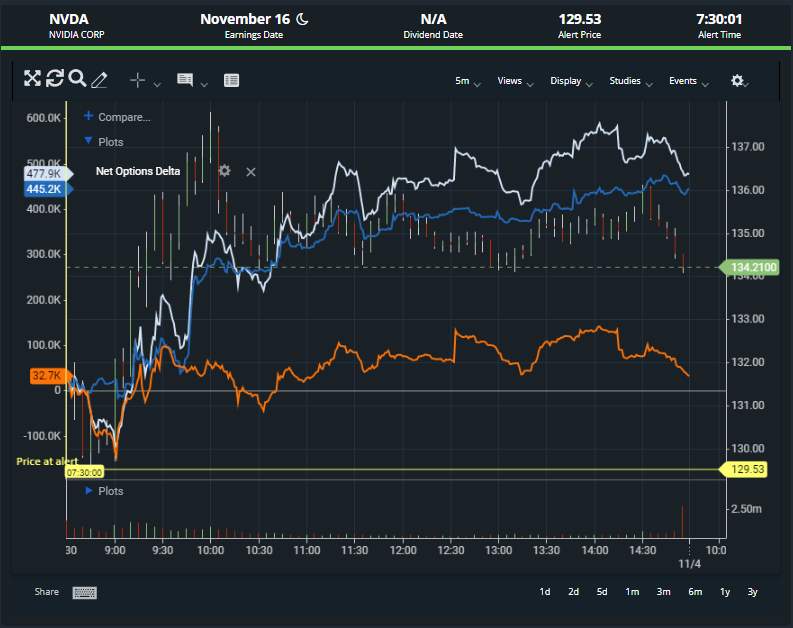Open the Views menu
The height and width of the screenshot is (628, 793).
click(x=515, y=81)
